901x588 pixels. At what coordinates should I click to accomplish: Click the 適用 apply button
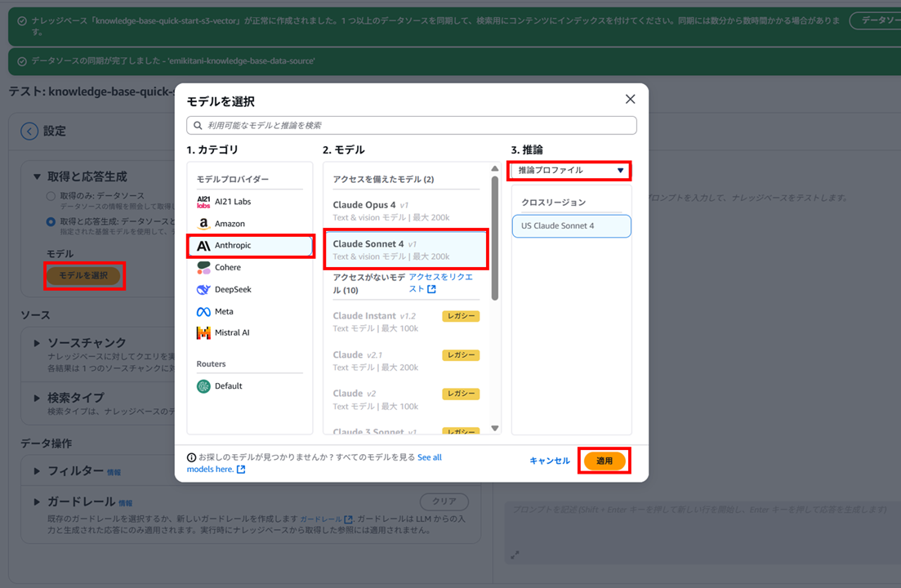(x=604, y=461)
